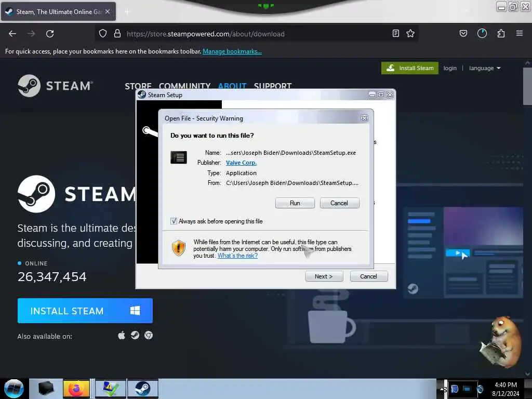Click the Steam logo in page header
This screenshot has width=532, height=399.
tap(55, 86)
